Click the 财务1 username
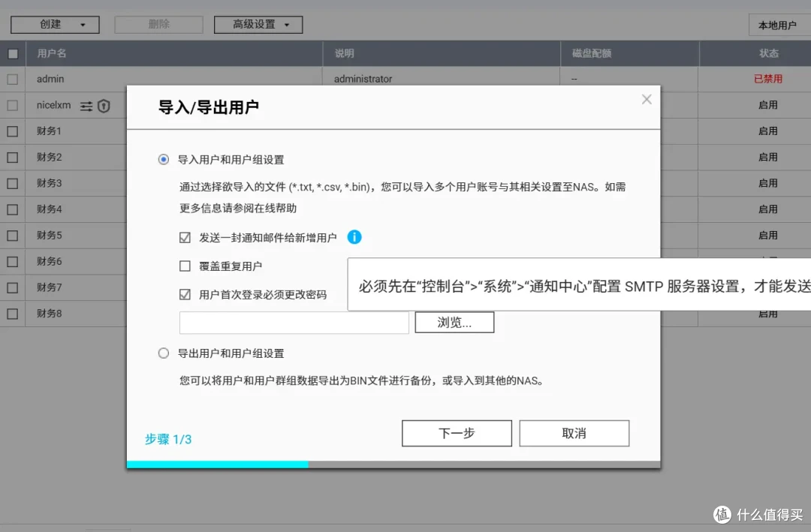 pyautogui.click(x=49, y=131)
